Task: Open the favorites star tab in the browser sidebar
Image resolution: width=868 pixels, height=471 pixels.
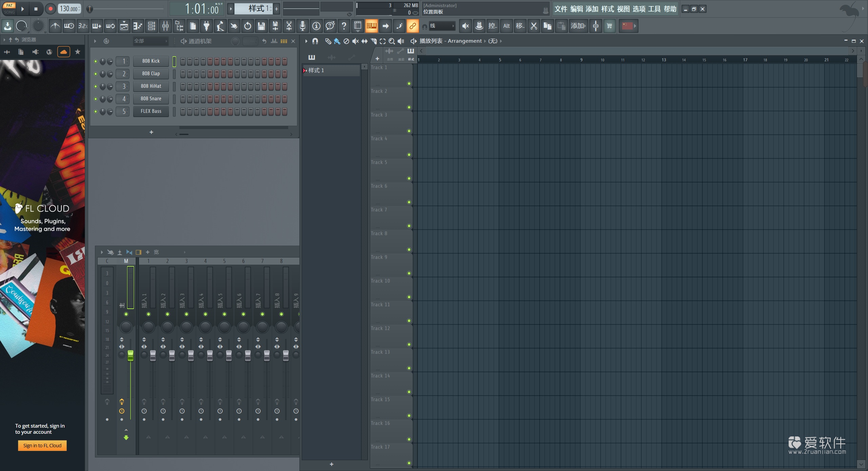Action: (x=77, y=52)
